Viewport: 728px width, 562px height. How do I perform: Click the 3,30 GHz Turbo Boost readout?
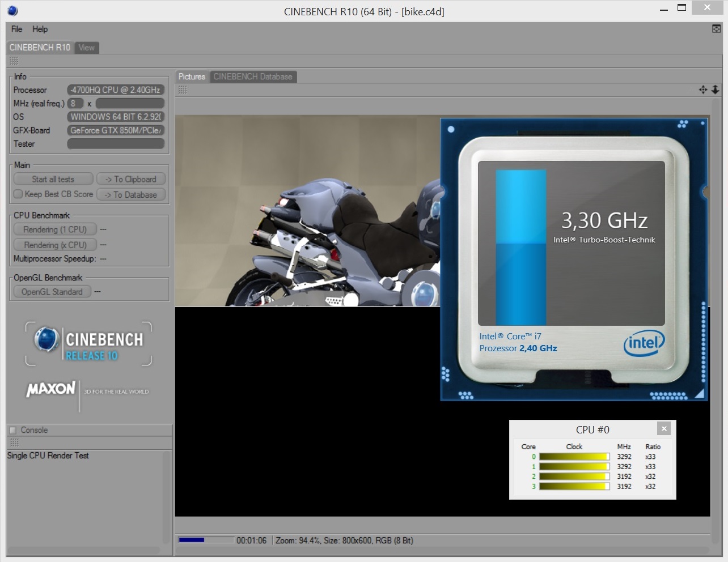[x=604, y=220]
